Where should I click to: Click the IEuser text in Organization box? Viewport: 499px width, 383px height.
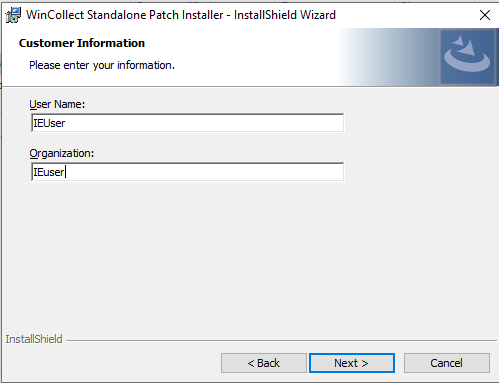(49, 172)
